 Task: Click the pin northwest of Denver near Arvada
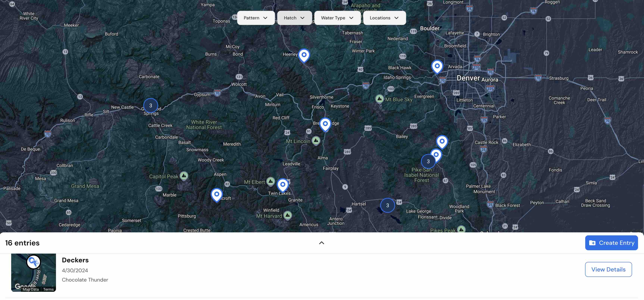click(437, 66)
